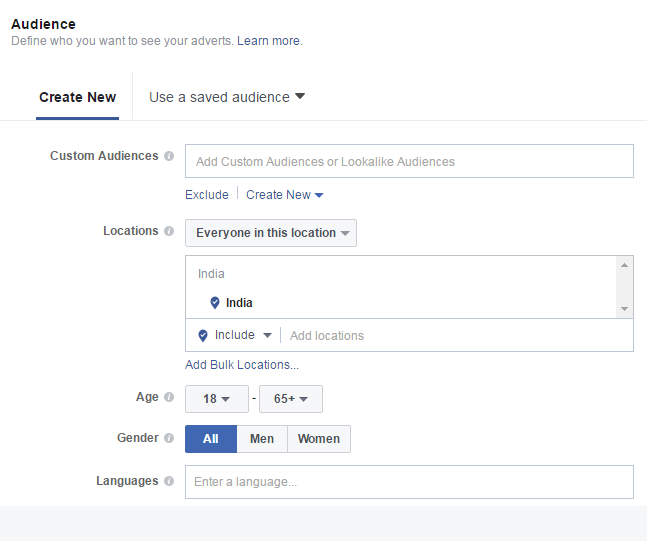
Task: Click the locations list scroll down arrow
Action: (x=624, y=309)
